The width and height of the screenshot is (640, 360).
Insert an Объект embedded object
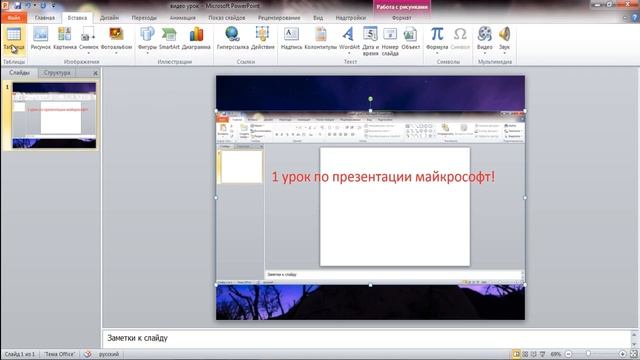[x=410, y=39]
